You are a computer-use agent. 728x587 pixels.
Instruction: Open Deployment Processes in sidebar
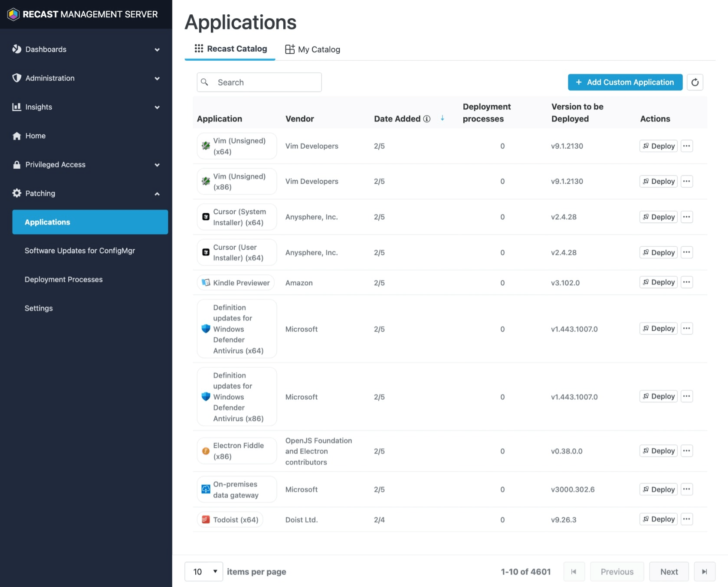coord(64,280)
